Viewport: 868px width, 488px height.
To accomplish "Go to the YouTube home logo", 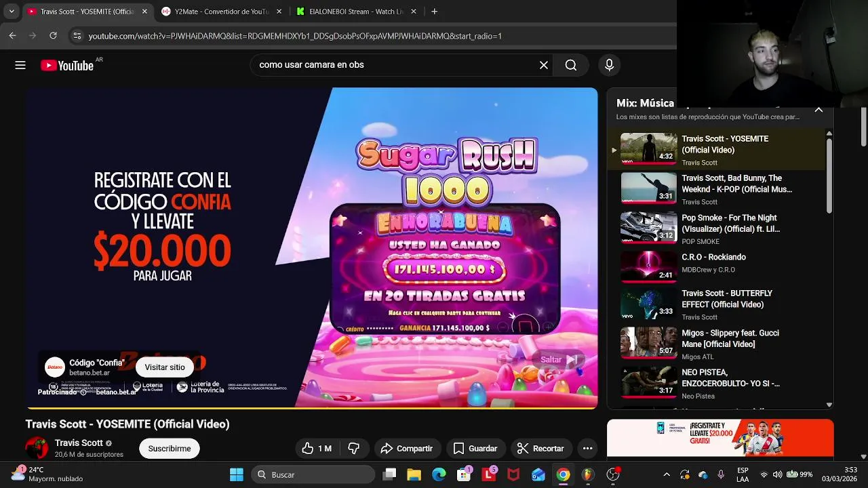I will [67, 65].
